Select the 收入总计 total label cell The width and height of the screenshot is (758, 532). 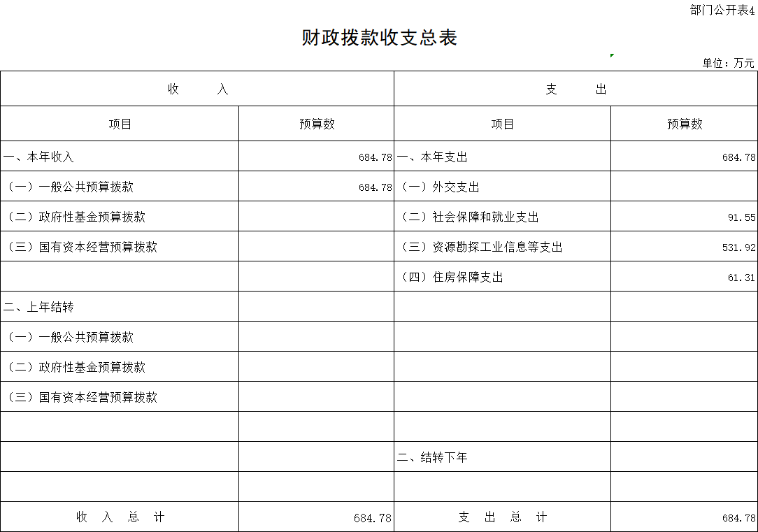120,517
